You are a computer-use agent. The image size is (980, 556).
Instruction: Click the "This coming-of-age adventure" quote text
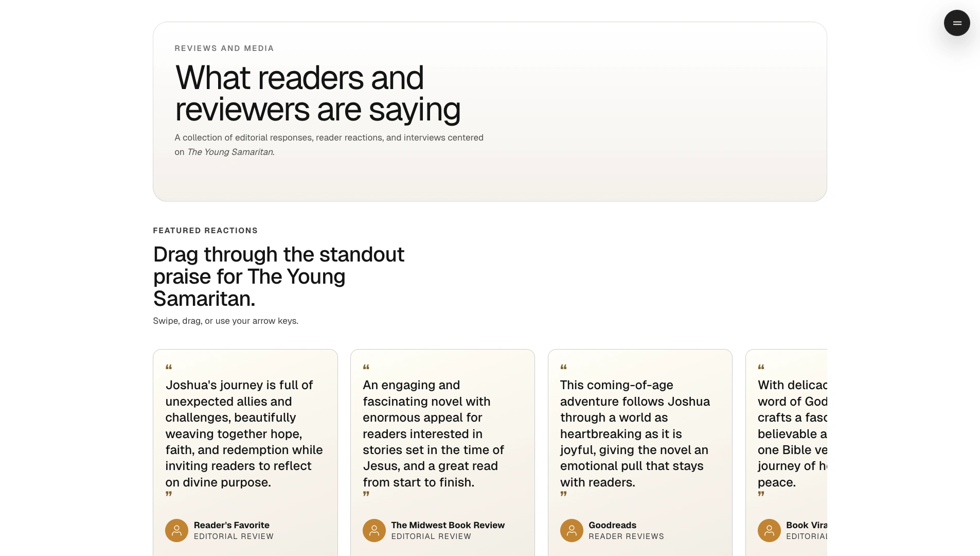635,433
